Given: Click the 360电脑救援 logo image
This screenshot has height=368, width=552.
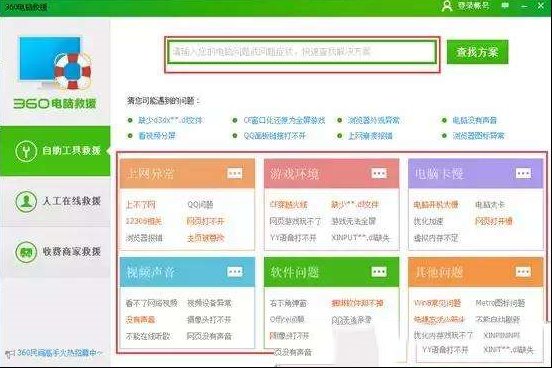Looking at the screenshot, I should (x=55, y=73).
